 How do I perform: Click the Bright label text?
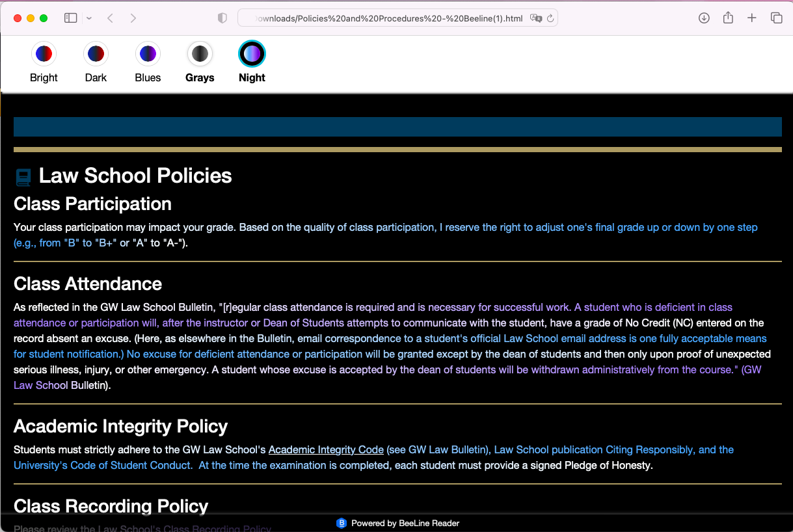click(x=44, y=78)
